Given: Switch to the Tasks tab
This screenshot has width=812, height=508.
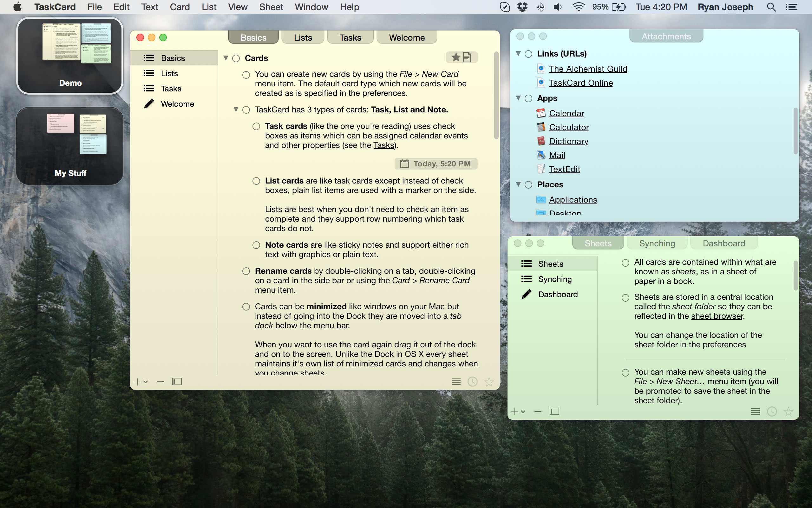Looking at the screenshot, I should [350, 37].
